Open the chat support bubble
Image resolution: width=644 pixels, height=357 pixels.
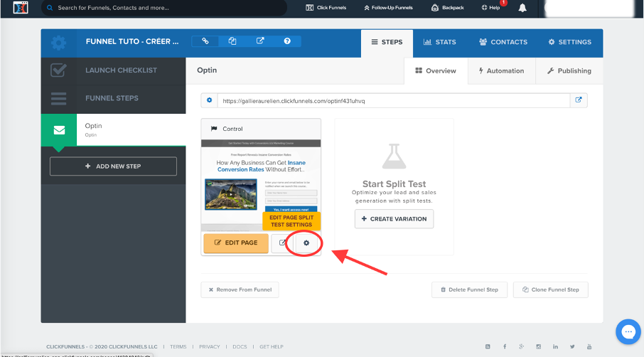628,332
